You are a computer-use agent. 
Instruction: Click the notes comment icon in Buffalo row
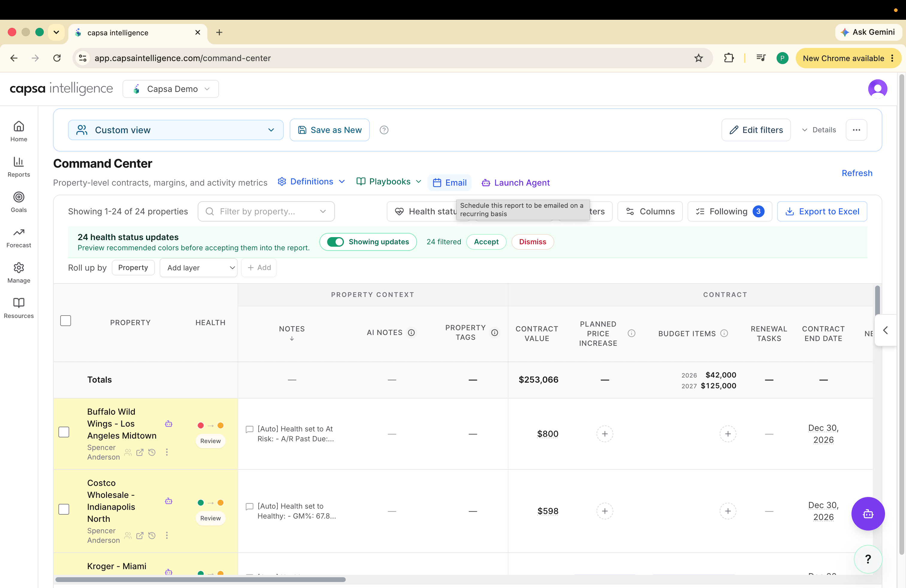[x=249, y=429]
